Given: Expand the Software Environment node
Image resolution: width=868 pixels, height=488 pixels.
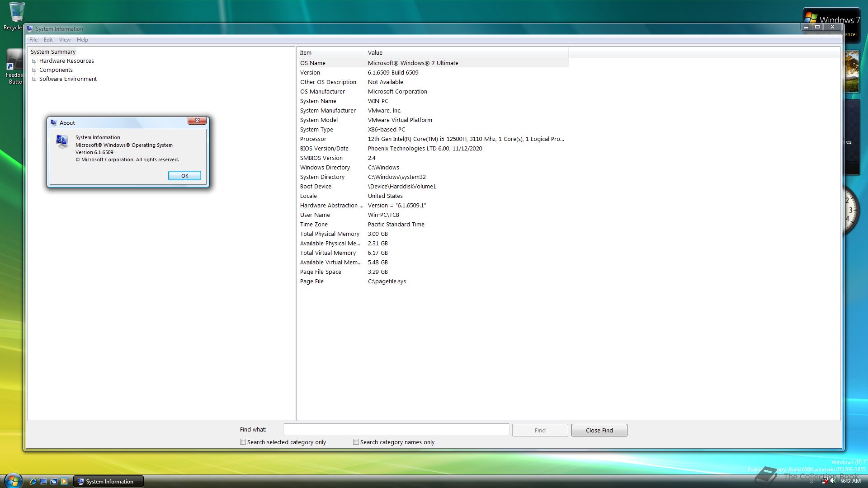Looking at the screenshot, I should pos(34,79).
